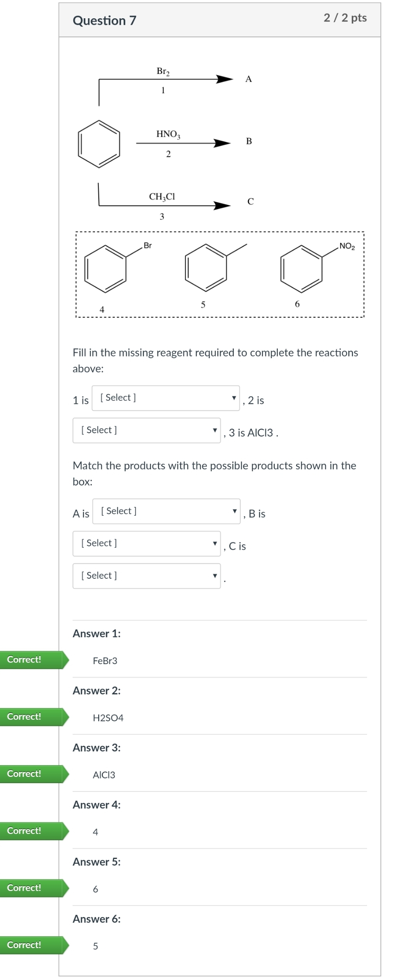Screen dimensions: 396x980
Task: Open the dropdown preceding '3 is AlCl3'
Action: pos(146,430)
